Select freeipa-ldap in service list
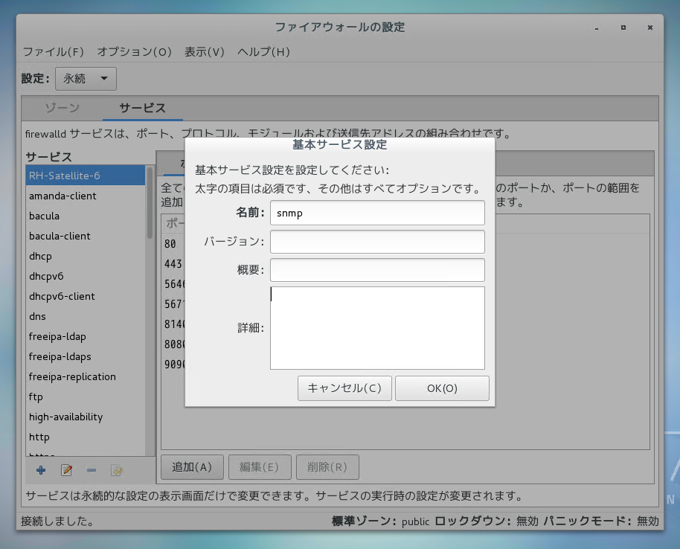 pos(85,337)
